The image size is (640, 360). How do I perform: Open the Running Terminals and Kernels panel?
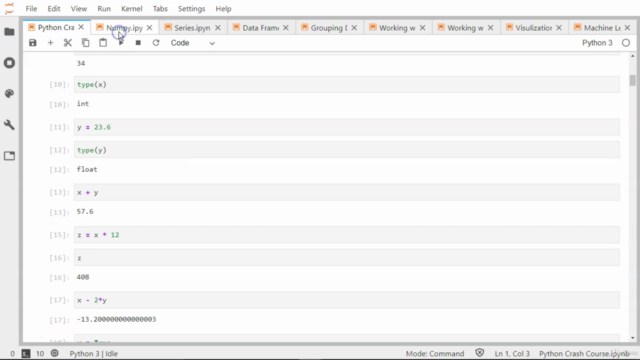(x=9, y=63)
